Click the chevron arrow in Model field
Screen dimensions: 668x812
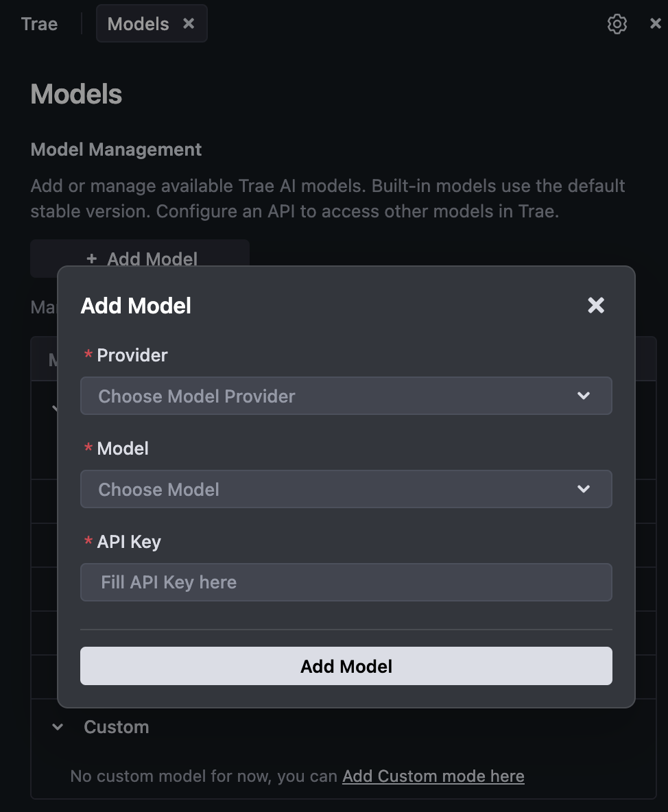(x=584, y=489)
